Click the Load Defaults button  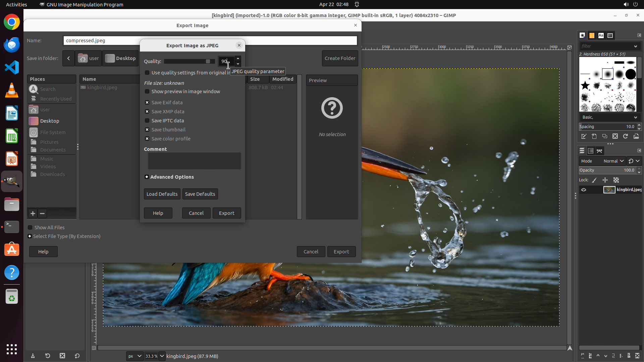coord(162,194)
